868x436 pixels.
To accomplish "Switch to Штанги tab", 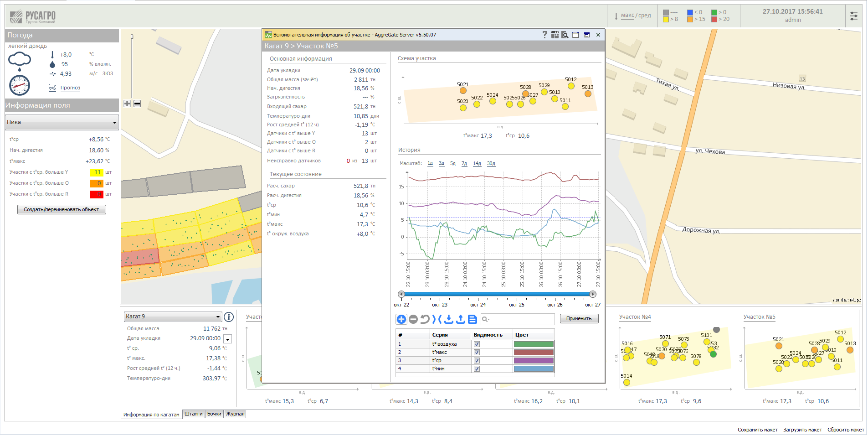I will click(x=194, y=414).
